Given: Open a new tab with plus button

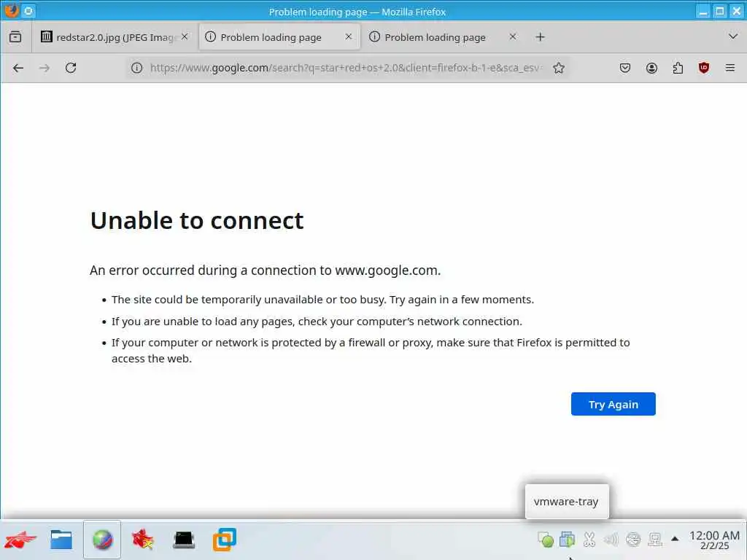Looking at the screenshot, I should [x=540, y=36].
